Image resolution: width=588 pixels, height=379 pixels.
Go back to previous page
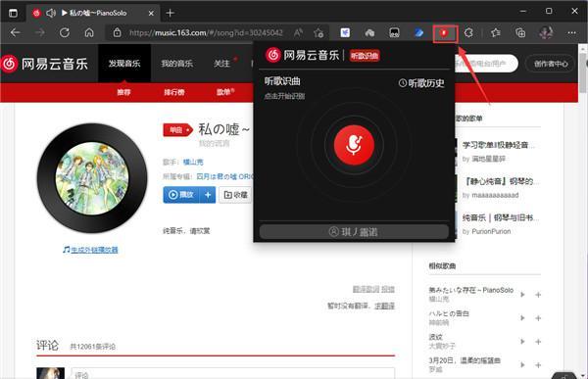point(16,33)
